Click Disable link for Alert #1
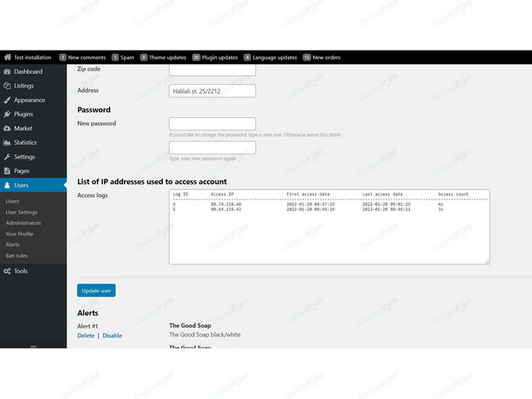Viewport: 532px width, 399px height. click(x=112, y=336)
